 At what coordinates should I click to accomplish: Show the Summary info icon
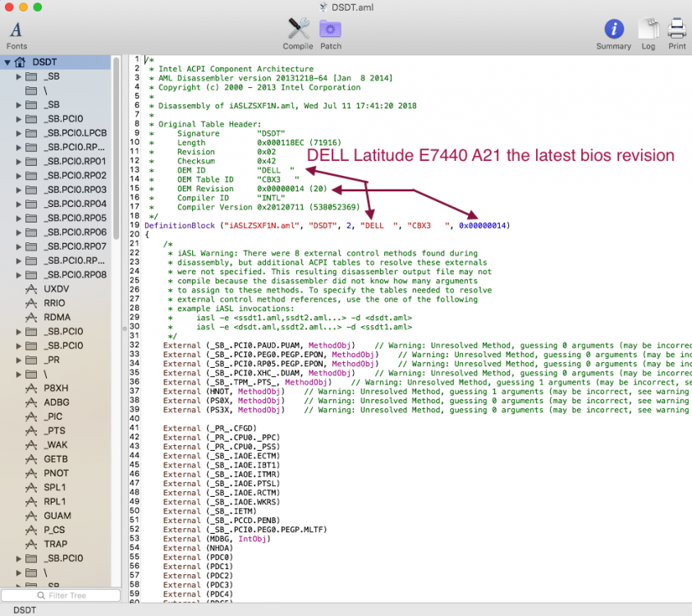(x=614, y=29)
